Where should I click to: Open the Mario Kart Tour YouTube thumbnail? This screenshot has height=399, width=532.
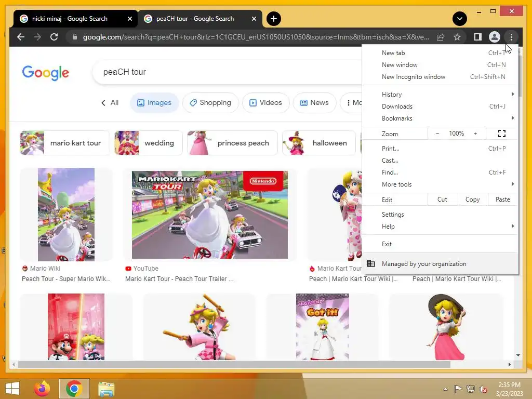(x=210, y=215)
